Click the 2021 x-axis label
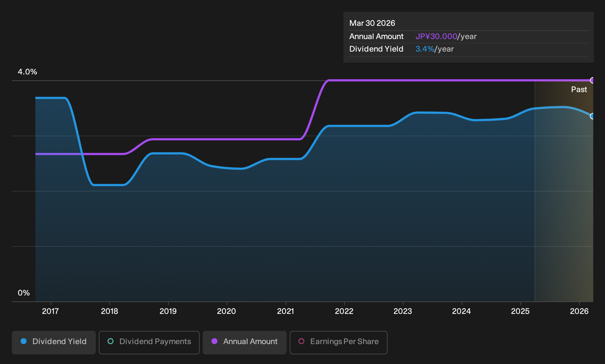 pos(286,311)
